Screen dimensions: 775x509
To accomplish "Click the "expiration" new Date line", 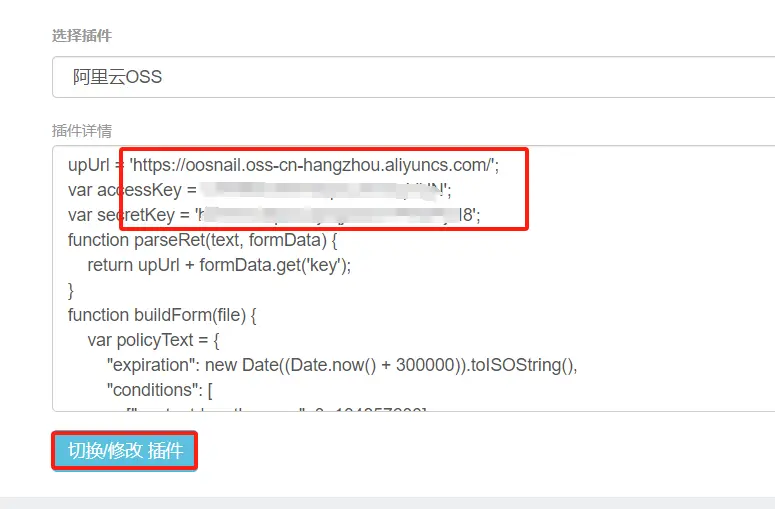I will [x=342, y=365].
